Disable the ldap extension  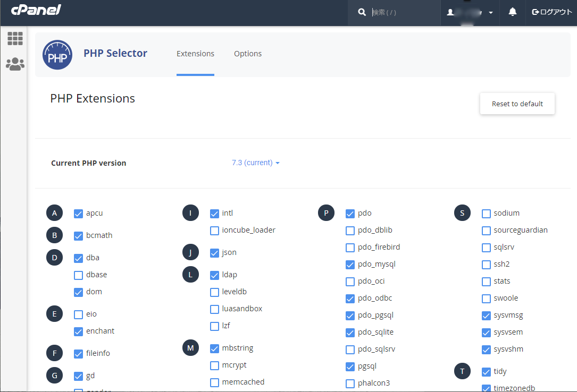click(x=214, y=275)
